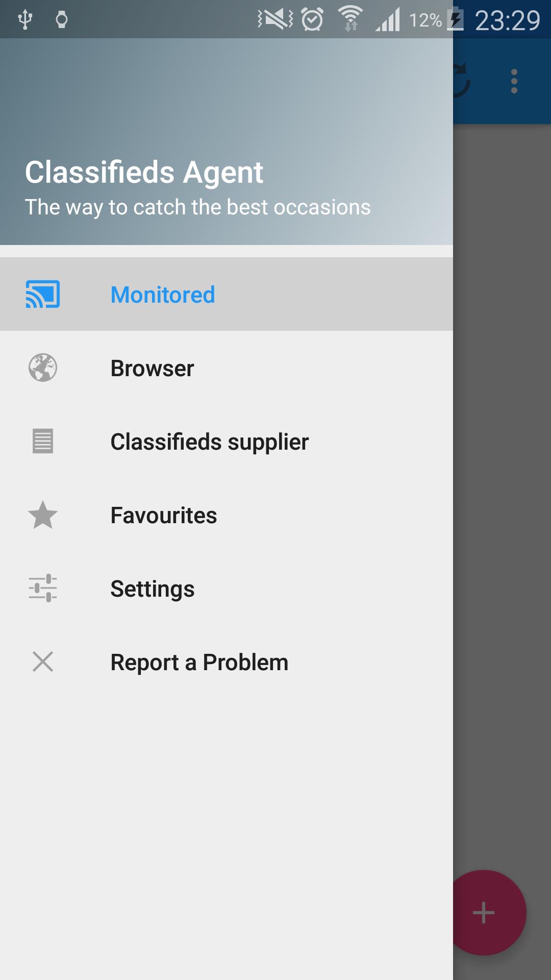551x980 pixels.
Task: Tap the Wi-Fi status bar icon
Action: (350, 19)
